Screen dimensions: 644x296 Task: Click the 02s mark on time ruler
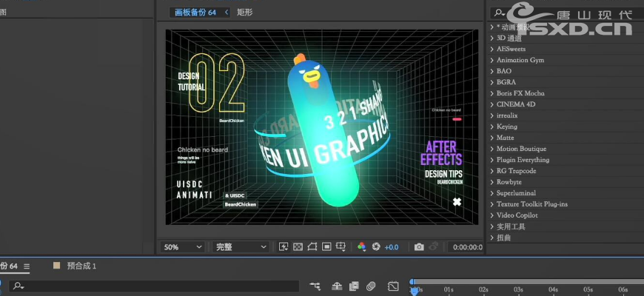coord(483,290)
